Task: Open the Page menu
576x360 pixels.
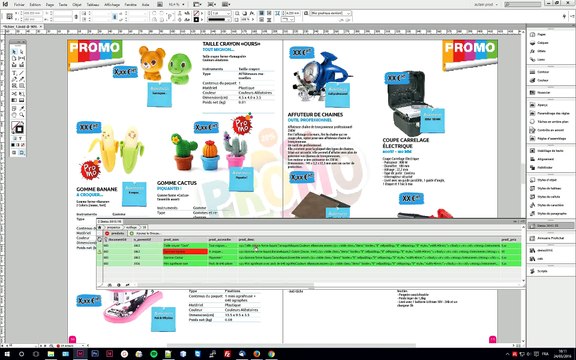Action: [50, 5]
